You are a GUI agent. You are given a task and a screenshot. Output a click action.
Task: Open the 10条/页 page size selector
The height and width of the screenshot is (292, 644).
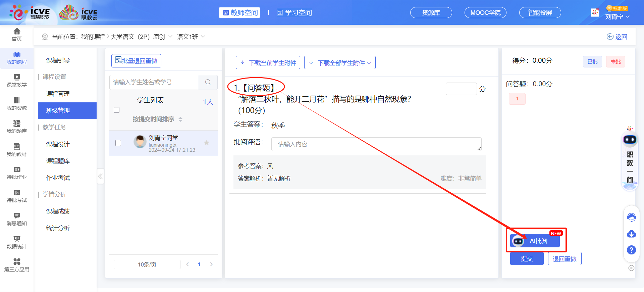coord(147,264)
